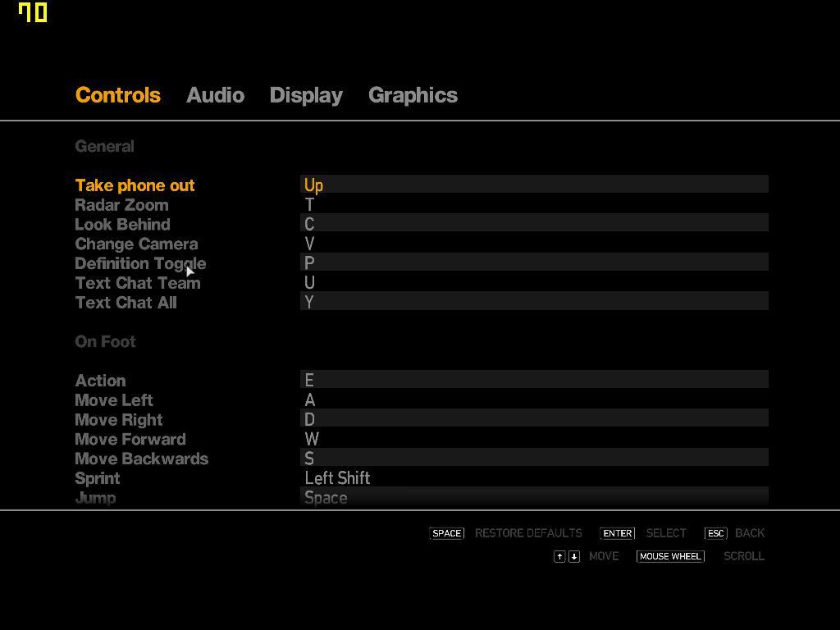The width and height of the screenshot is (840, 630).
Task: Click the up arrow key icon
Action: (559, 557)
